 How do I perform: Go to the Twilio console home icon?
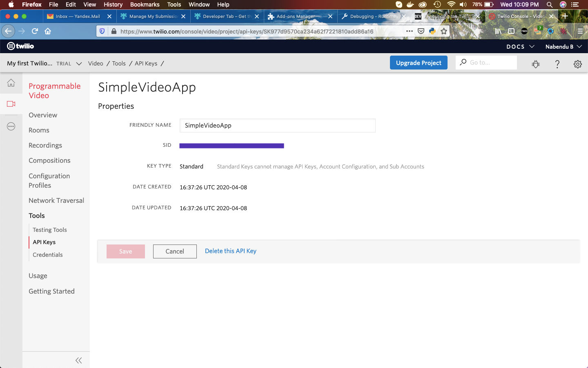(11, 83)
